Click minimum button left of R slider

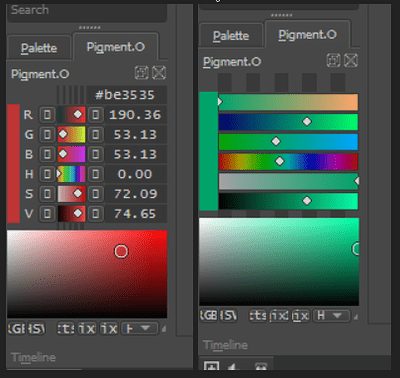47,115
